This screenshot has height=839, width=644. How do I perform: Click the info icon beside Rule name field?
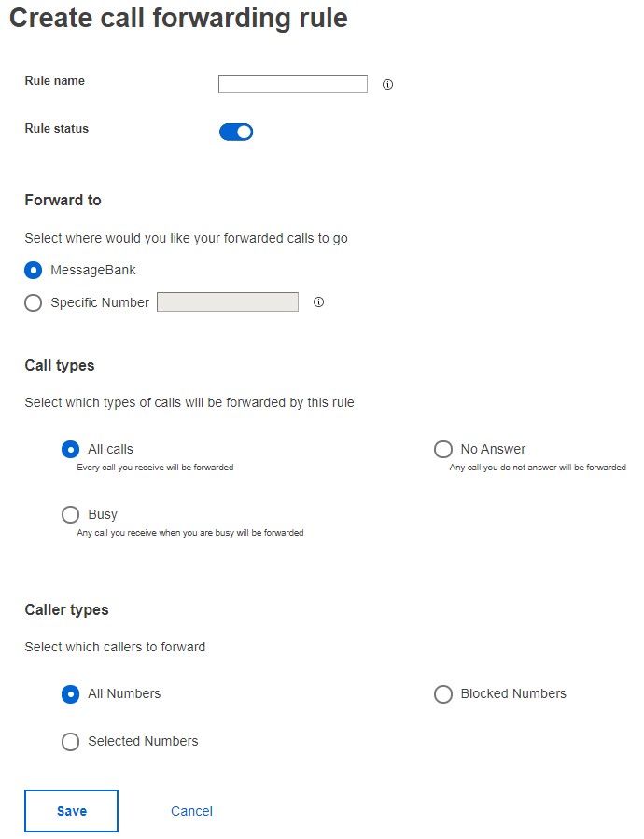click(388, 85)
